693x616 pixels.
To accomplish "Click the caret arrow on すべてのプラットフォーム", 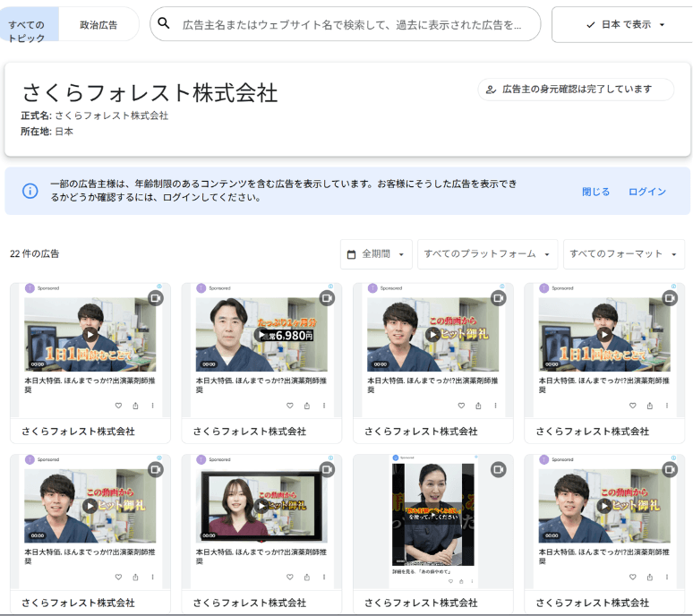I will point(547,254).
